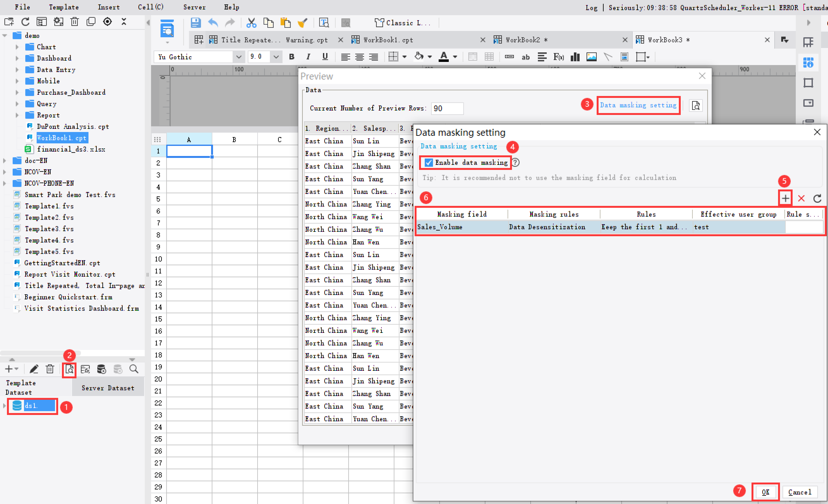
Task: Preview the dataset with the magnifier-document icon
Action: tap(69, 369)
